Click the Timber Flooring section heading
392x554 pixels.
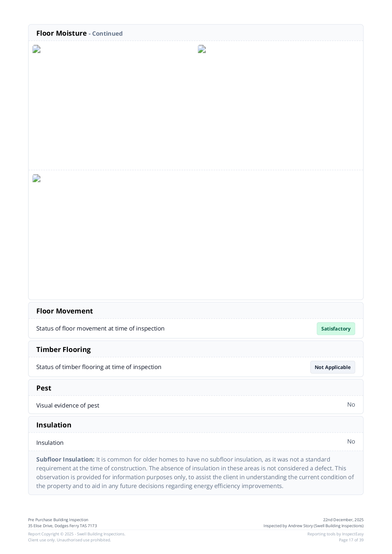coord(63,349)
